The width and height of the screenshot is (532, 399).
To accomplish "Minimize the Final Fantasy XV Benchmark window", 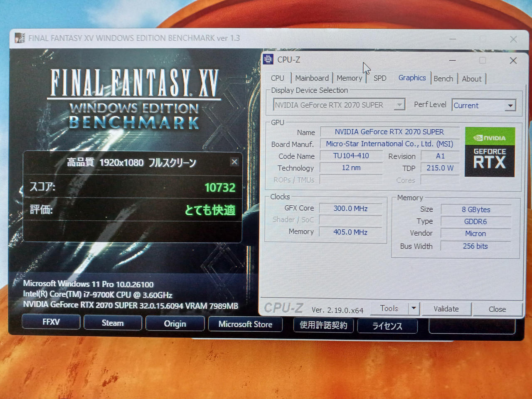I will [453, 39].
